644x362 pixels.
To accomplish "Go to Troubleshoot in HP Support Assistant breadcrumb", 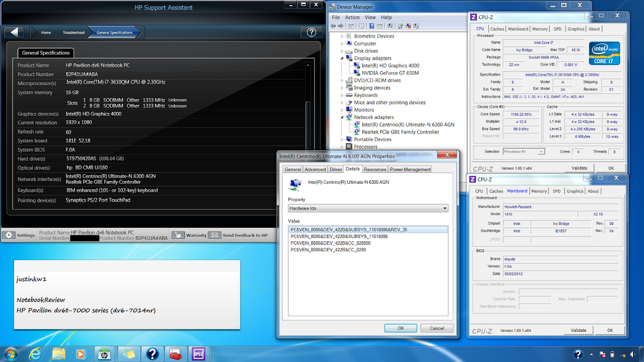I will click(74, 33).
